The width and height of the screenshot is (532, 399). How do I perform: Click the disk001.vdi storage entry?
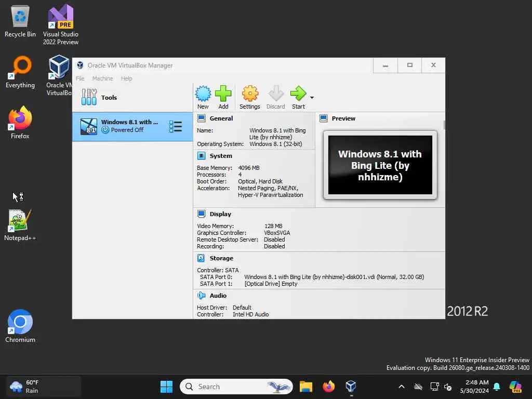point(334,277)
